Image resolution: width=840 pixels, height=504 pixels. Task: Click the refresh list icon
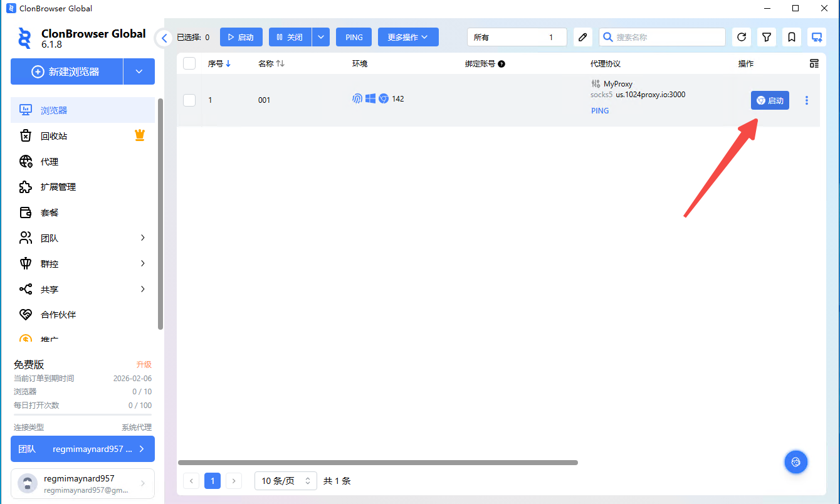tap(742, 37)
